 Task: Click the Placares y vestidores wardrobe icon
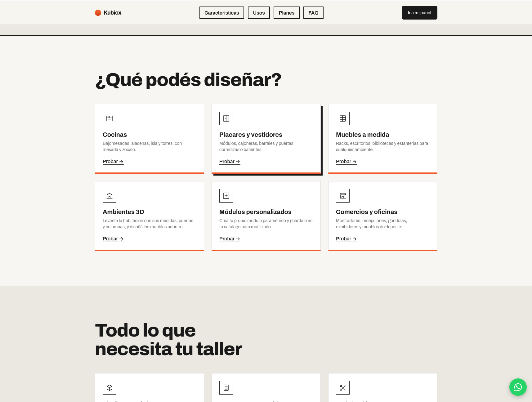click(x=226, y=118)
